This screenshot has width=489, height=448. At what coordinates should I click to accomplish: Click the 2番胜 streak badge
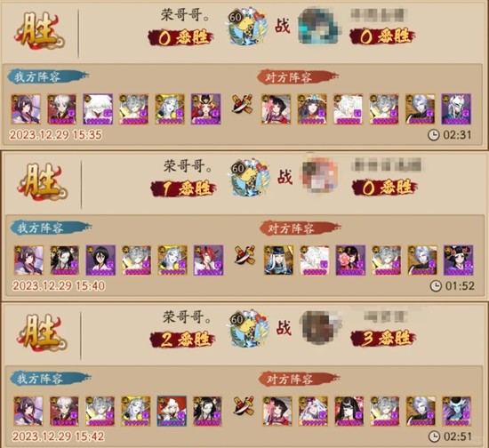183,340
